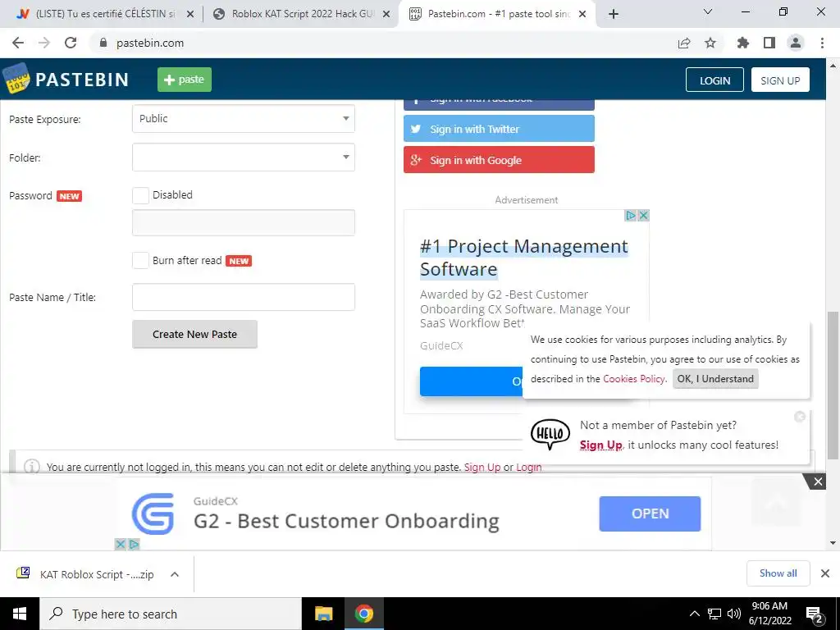Open the share page icon in address bar
Viewport: 840px width, 630px height.
[x=683, y=43]
